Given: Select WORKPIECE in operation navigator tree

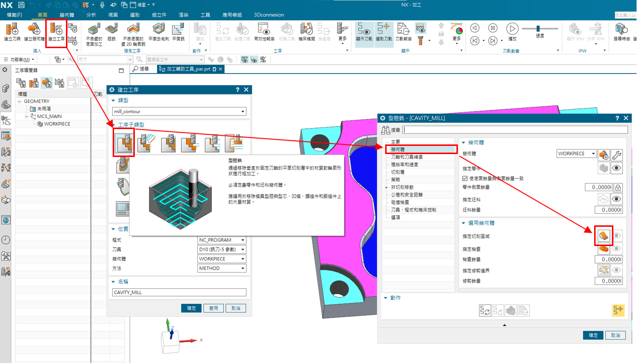Looking at the screenshot, I should 57,124.
